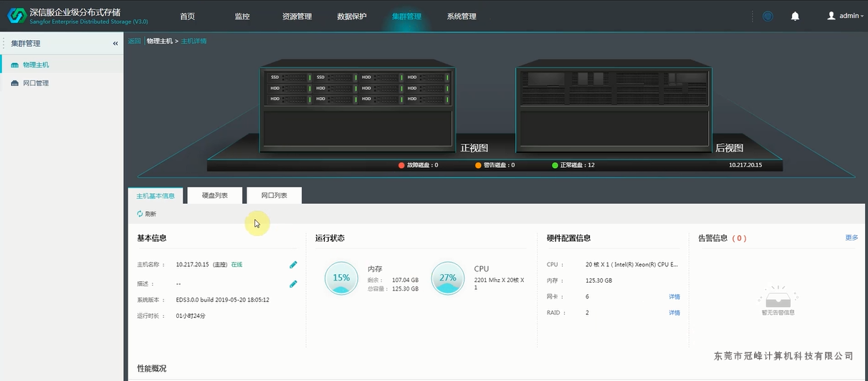The height and width of the screenshot is (381, 868).
Task: Switch to the 主机基本信息 tab
Action: click(156, 195)
